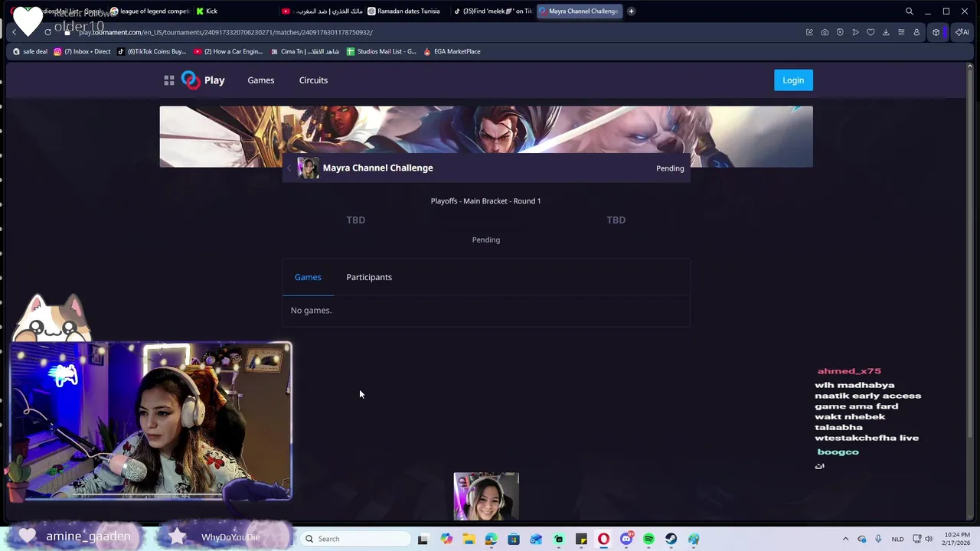The height and width of the screenshot is (551, 980).
Task: Open the Cima Tn bookmark
Action: (305, 51)
